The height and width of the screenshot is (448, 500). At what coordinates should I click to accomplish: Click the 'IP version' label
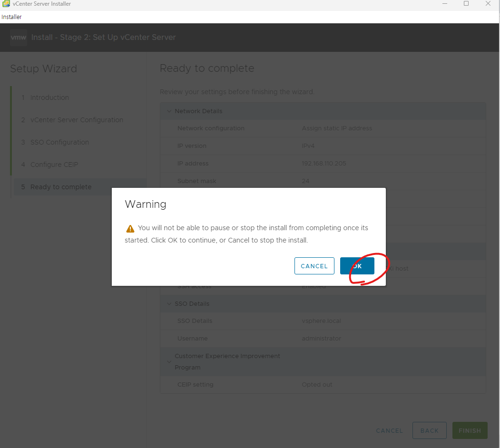tap(192, 146)
